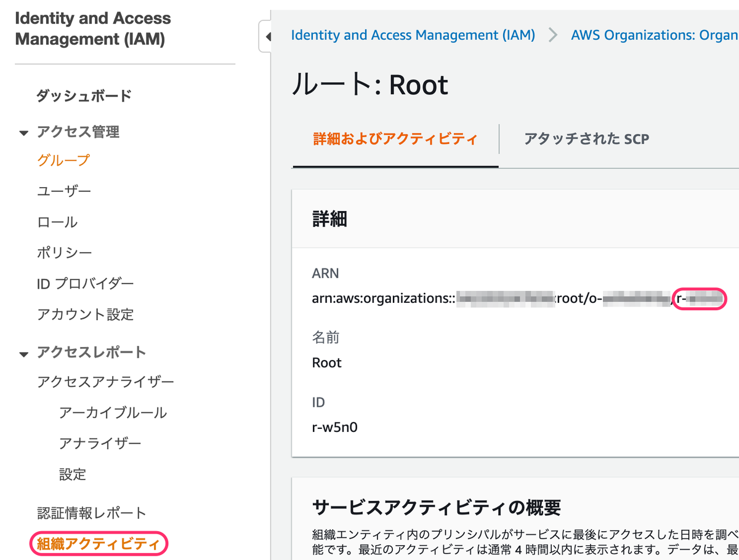Open ユーザー in the sidebar
The width and height of the screenshot is (739, 560).
tap(64, 191)
